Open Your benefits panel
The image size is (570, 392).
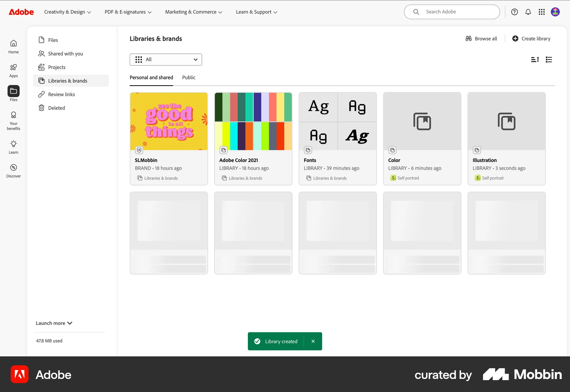(13, 120)
